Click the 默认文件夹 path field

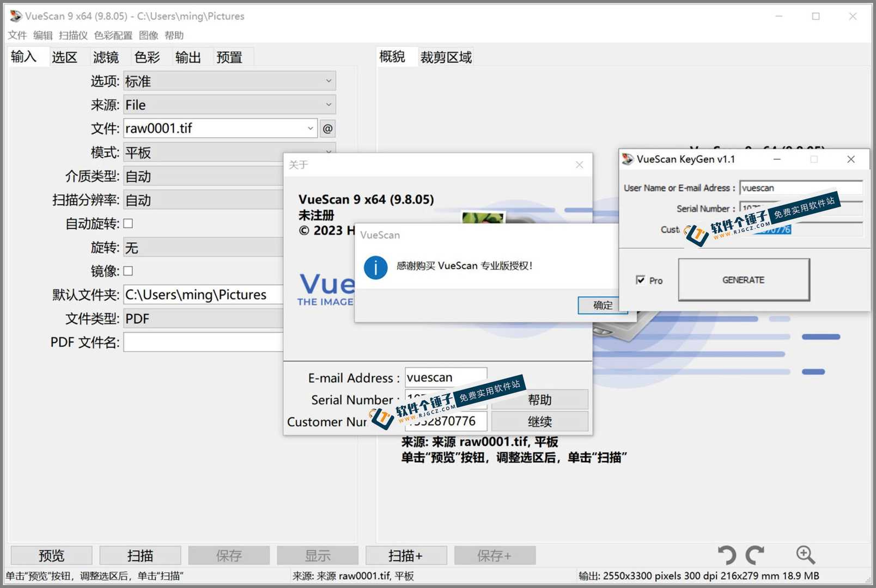tap(203, 295)
